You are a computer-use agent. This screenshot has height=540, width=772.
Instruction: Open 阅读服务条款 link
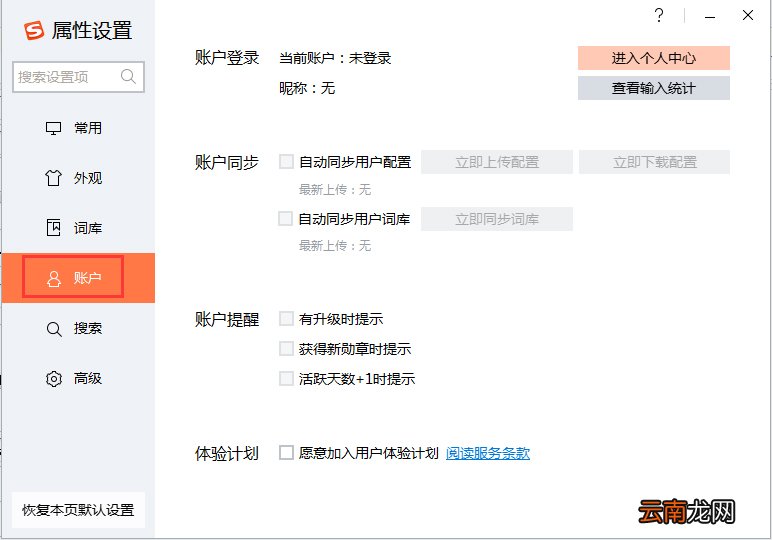487,453
